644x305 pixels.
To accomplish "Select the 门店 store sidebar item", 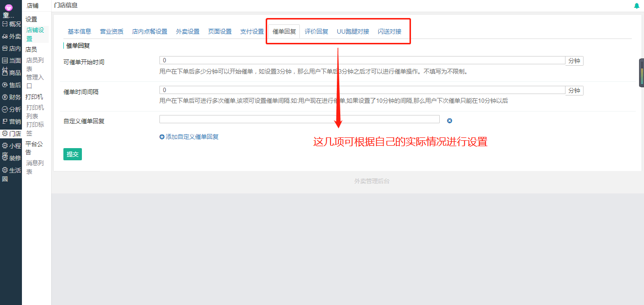I will [11, 133].
